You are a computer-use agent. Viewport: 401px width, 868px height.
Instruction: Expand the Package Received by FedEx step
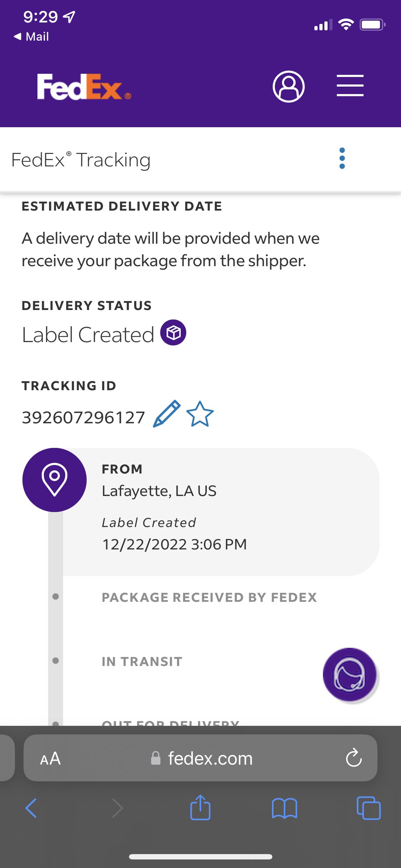pyautogui.click(x=209, y=598)
